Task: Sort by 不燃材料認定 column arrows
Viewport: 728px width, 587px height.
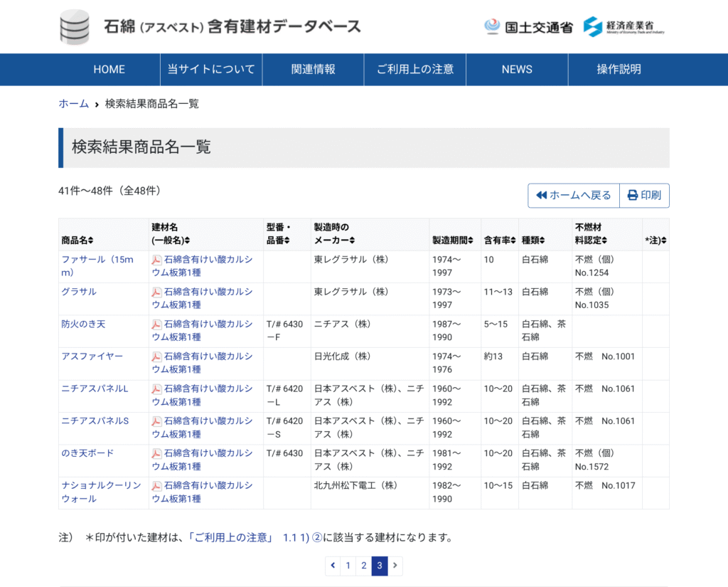Action: point(604,240)
